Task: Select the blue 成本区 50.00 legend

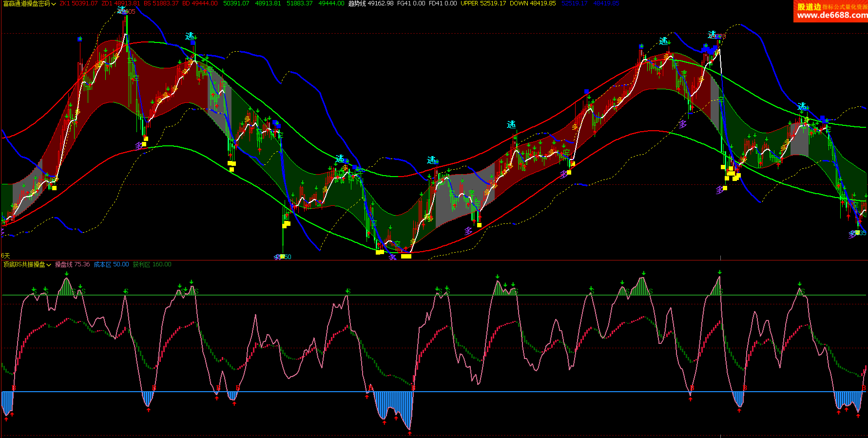Action: click(x=111, y=264)
